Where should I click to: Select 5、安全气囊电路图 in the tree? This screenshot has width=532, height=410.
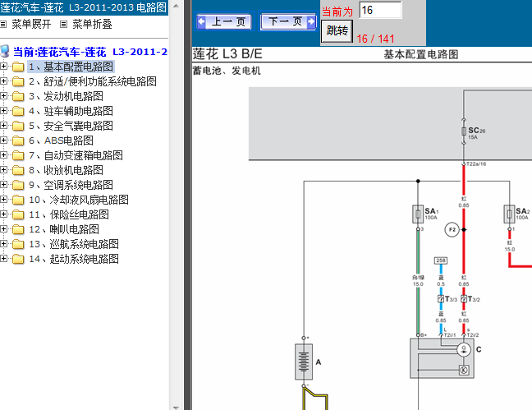pos(71,126)
